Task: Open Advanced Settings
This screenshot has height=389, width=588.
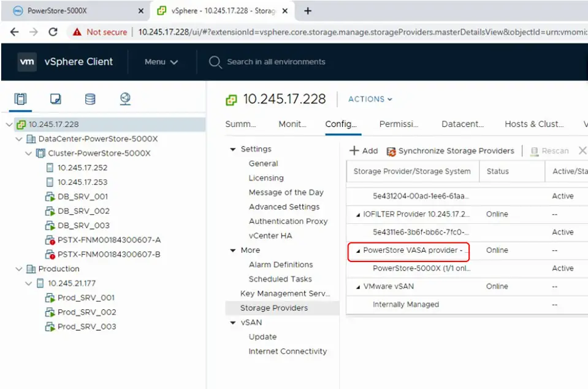Action: point(284,207)
